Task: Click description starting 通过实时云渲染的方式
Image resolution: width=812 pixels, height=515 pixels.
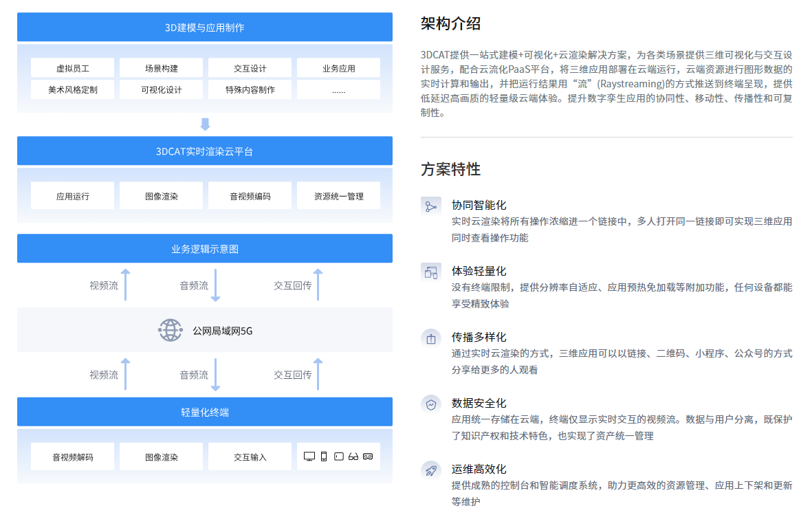Action: pos(622,362)
